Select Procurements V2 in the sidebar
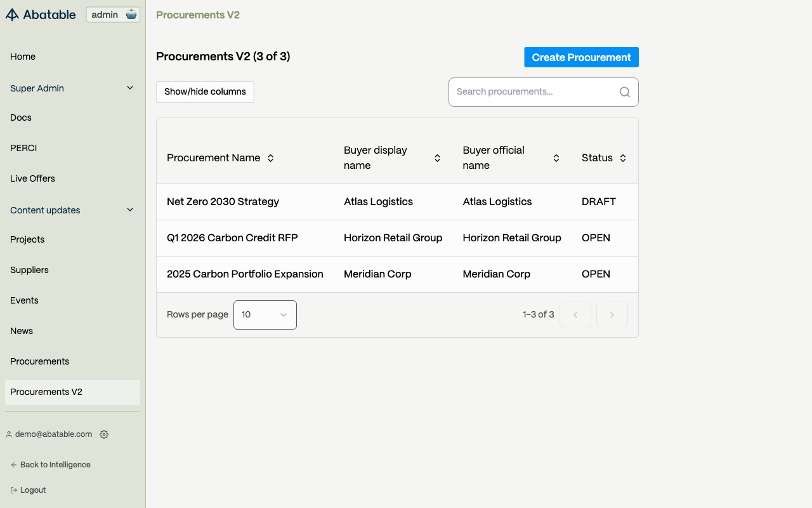Screen dimensions: 812x508 pos(72,392)
